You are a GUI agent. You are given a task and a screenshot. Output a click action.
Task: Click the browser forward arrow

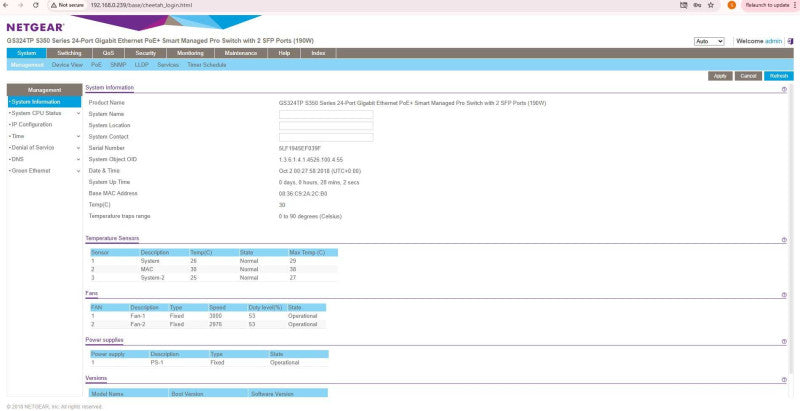[x=20, y=5]
